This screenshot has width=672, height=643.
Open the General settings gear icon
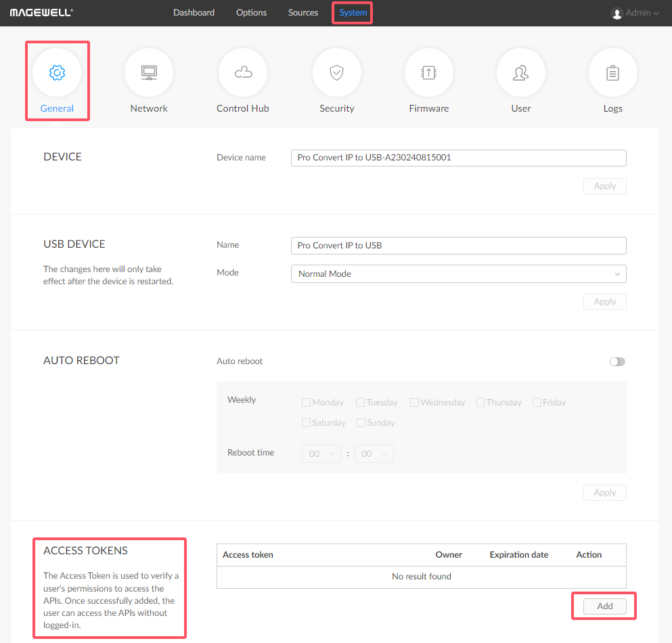click(57, 72)
